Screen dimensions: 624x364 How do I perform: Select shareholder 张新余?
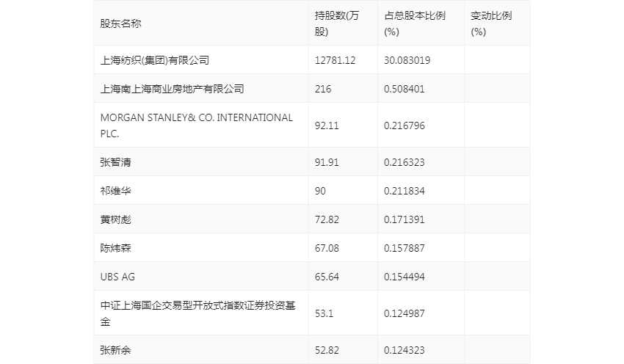115,350
